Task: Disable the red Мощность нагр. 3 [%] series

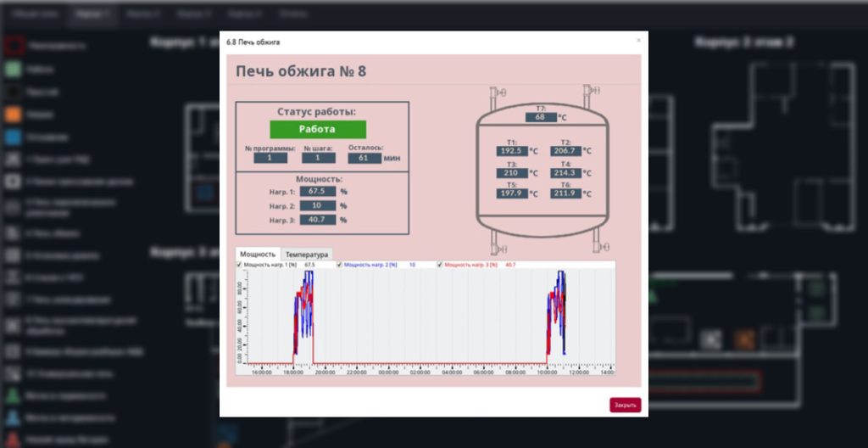Action: tap(440, 266)
